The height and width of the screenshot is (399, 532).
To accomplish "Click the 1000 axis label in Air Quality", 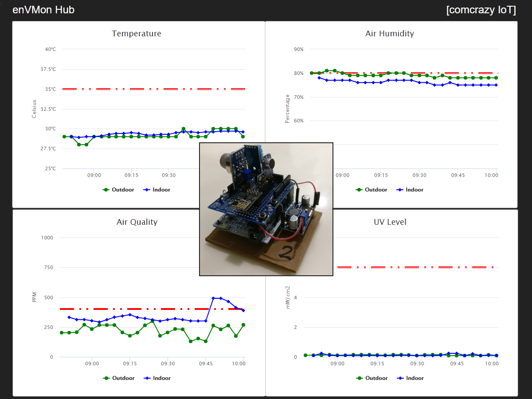I will coord(47,238).
